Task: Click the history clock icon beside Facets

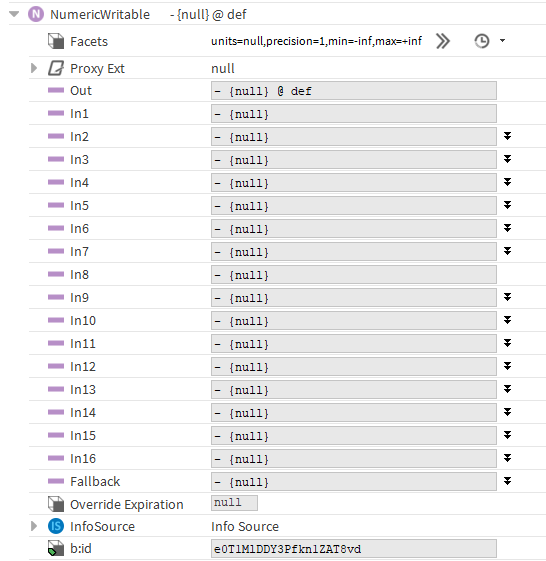Action: pos(482,41)
